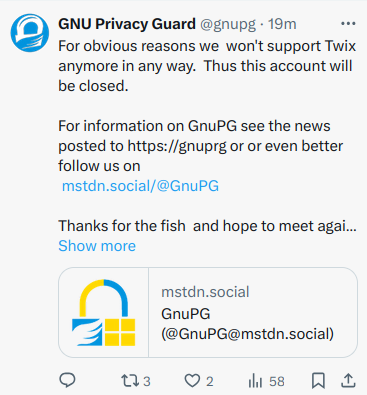Viewport: 367px width, 395px height.
Task: Like the tweet with the heart icon
Action: (x=192, y=381)
